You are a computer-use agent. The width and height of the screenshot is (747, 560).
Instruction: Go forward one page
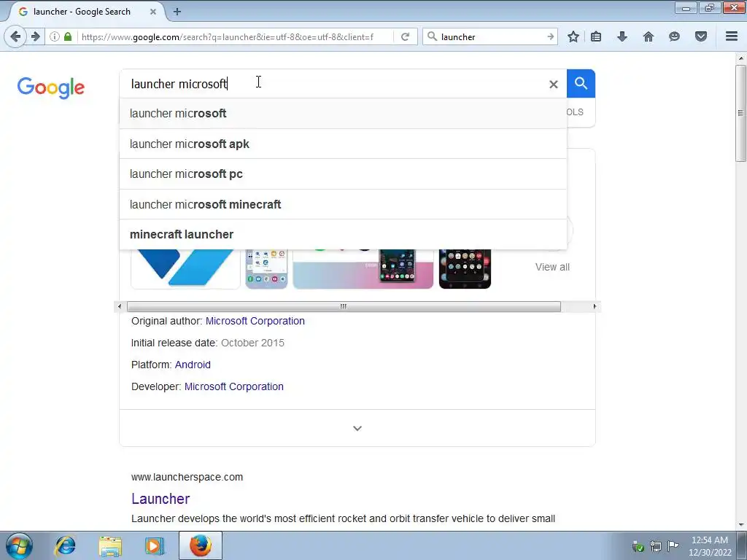tap(36, 36)
